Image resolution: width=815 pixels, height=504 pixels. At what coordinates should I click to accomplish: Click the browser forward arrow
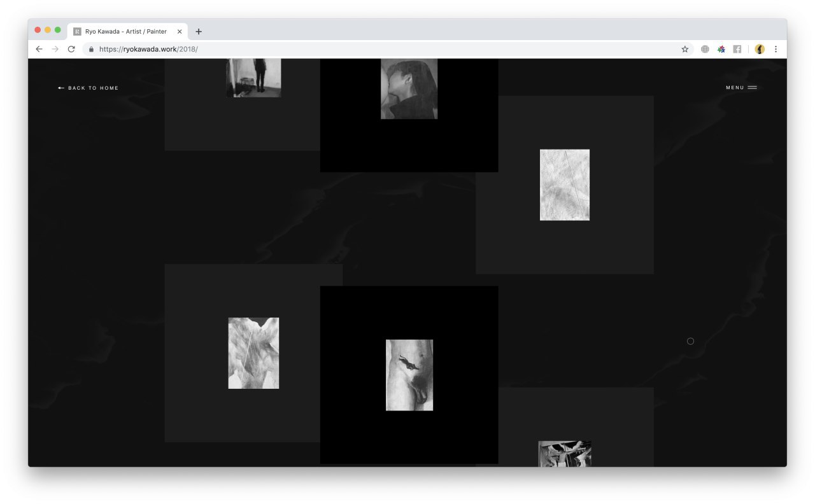55,49
